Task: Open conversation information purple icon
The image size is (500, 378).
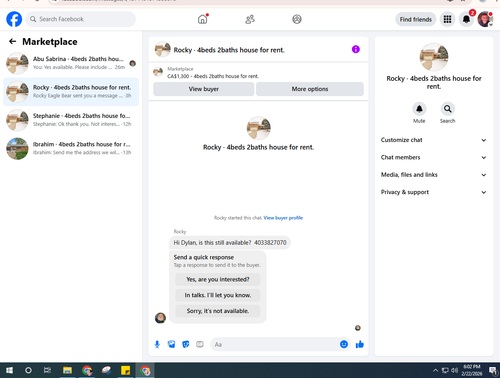Action: coord(356,49)
